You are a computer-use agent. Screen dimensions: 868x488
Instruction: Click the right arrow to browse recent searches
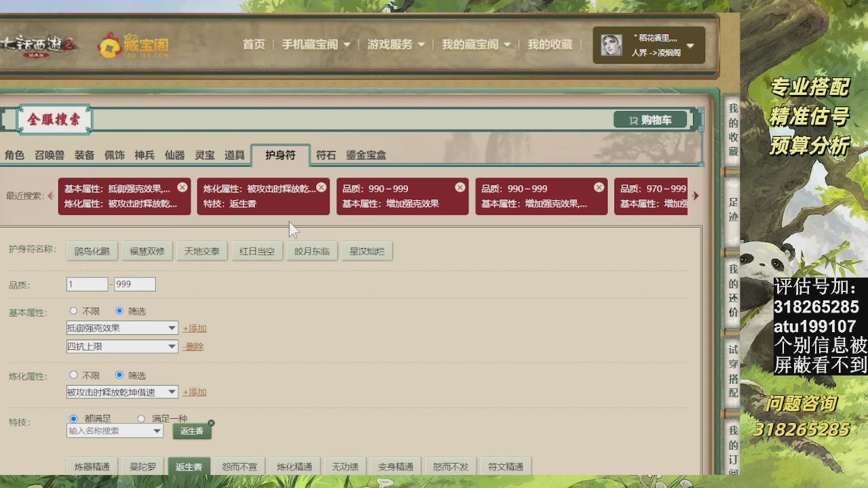coord(696,196)
